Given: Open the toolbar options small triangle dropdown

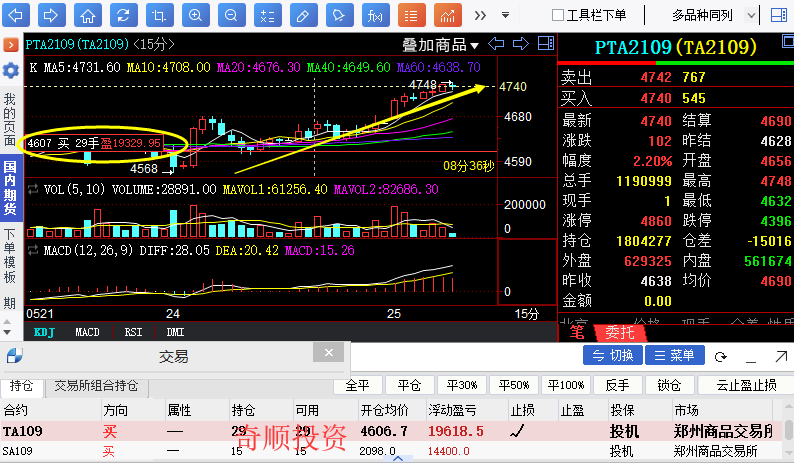Looking at the screenshot, I should 505,15.
